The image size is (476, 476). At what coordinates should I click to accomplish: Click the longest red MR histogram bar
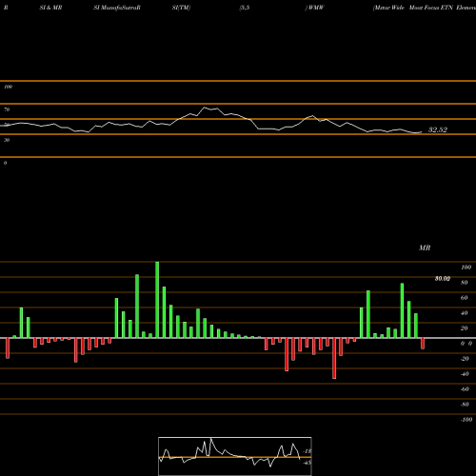[x=334, y=359]
